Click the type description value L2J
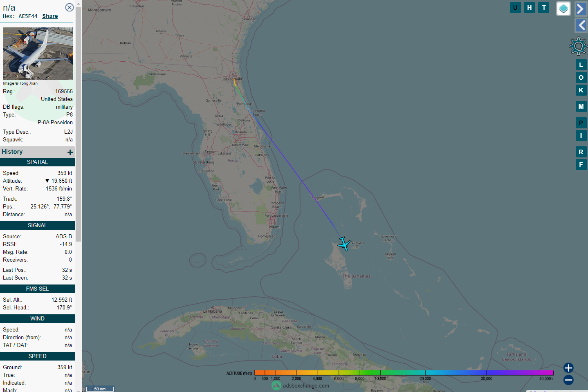The image size is (588, 392). click(68, 132)
